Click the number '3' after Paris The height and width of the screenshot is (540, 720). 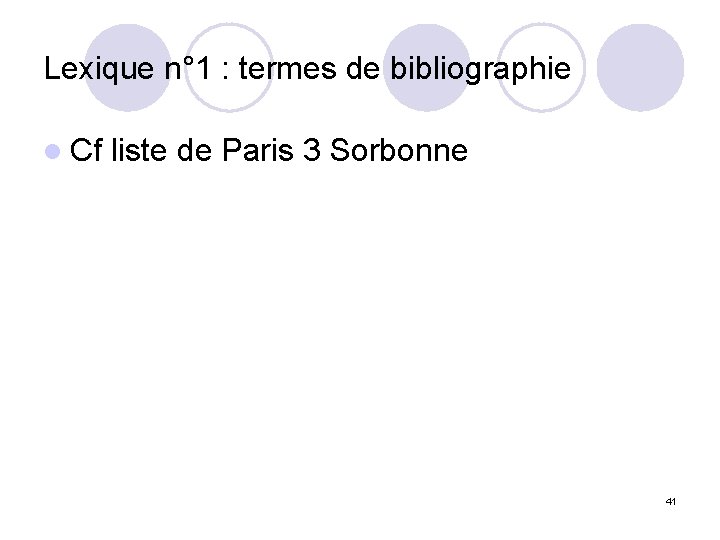[x=308, y=151]
